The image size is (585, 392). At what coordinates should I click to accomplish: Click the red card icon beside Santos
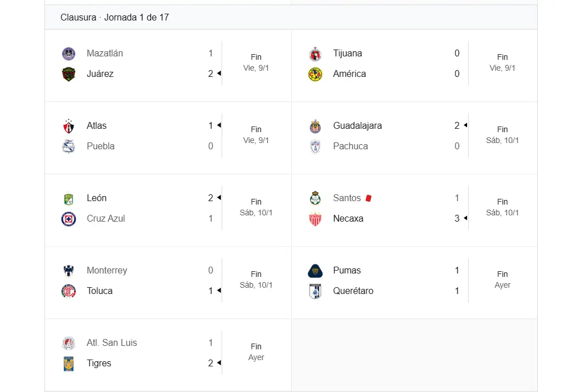coord(369,198)
